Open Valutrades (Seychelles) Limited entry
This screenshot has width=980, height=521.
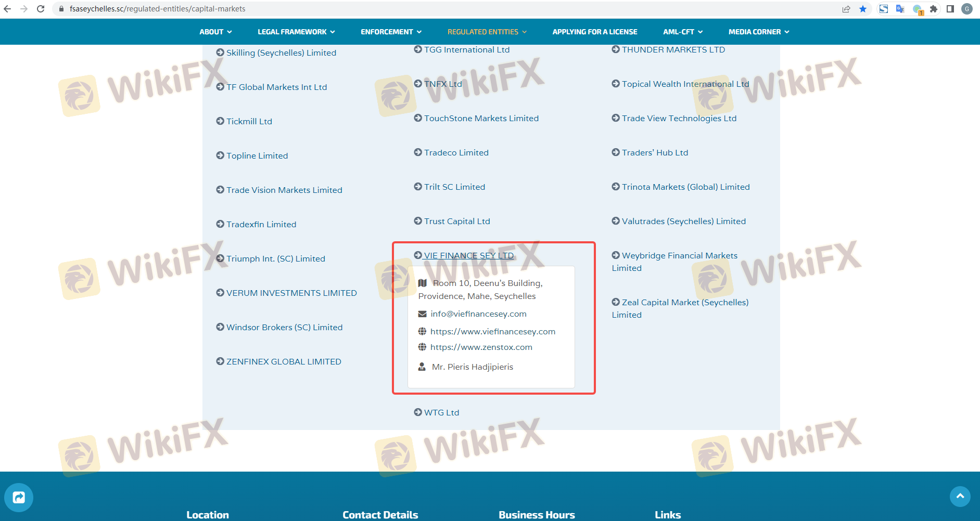click(x=684, y=222)
